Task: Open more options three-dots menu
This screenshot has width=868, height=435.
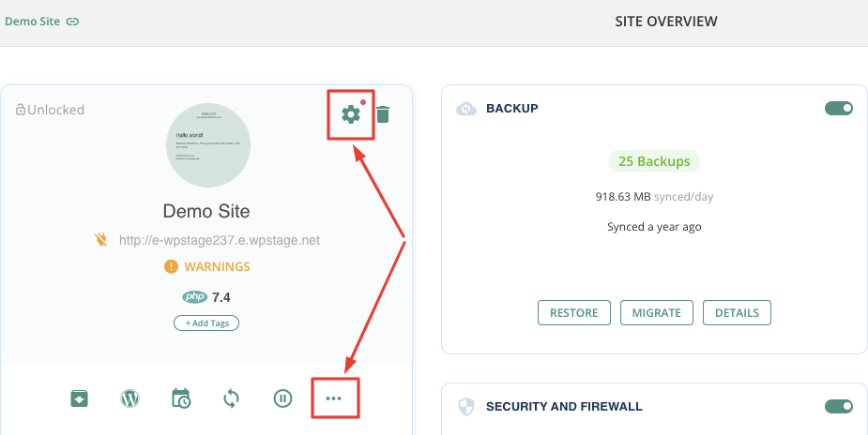Action: (x=333, y=397)
